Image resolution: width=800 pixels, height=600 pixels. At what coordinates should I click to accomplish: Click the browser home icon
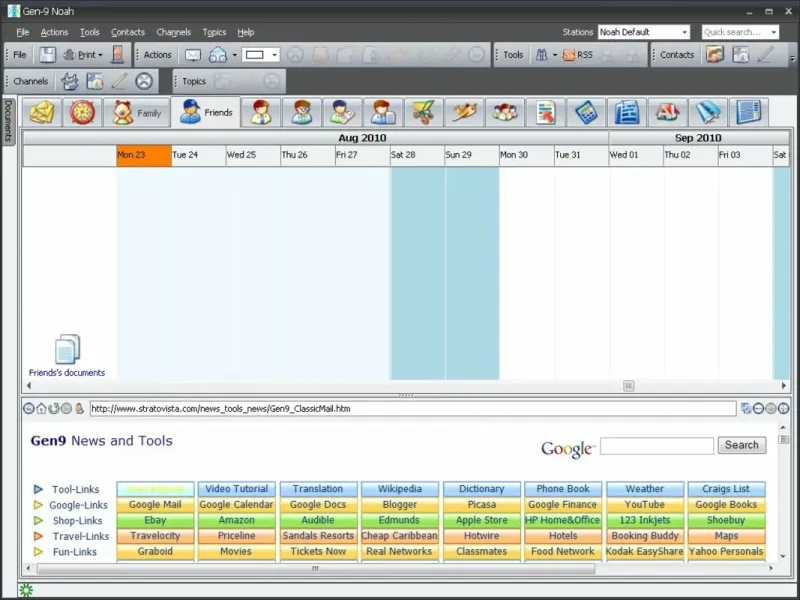coord(41,408)
